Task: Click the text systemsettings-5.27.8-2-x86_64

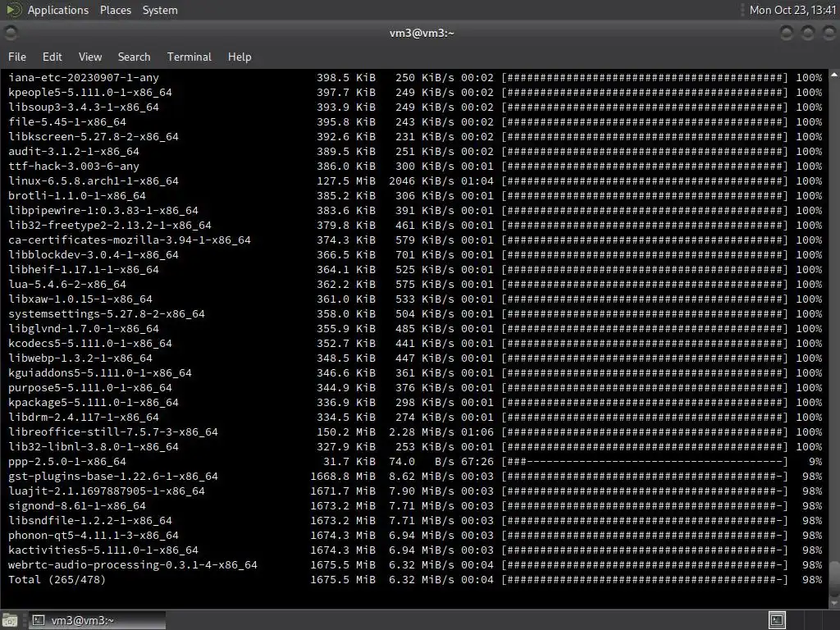Action: [x=107, y=314]
